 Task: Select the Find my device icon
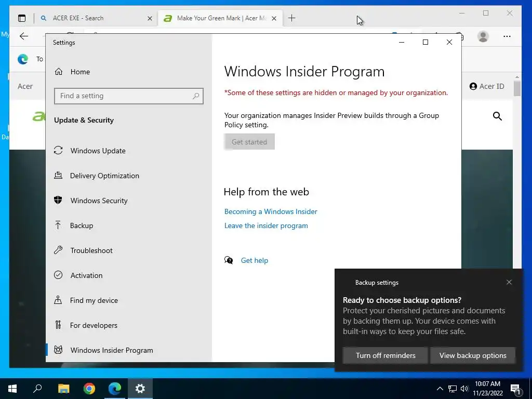[x=58, y=300]
